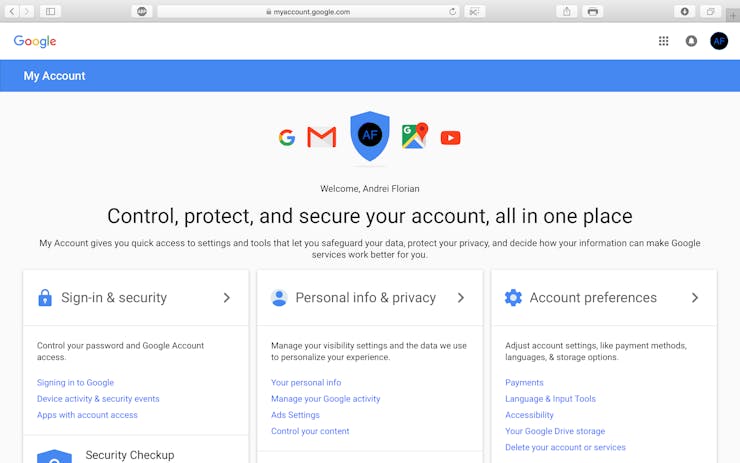The height and width of the screenshot is (463, 740).
Task: Expand the Sign-in & security chevron
Action: coord(227,298)
